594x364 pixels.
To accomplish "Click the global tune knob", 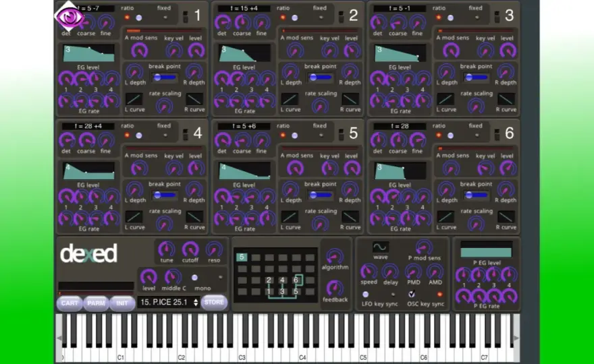I will [166, 249].
